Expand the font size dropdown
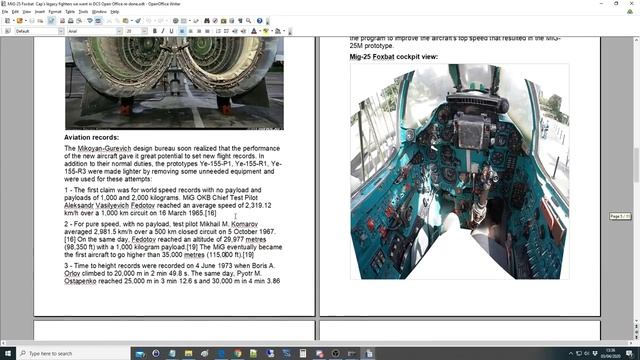The height and width of the screenshot is (360, 640). (144, 31)
